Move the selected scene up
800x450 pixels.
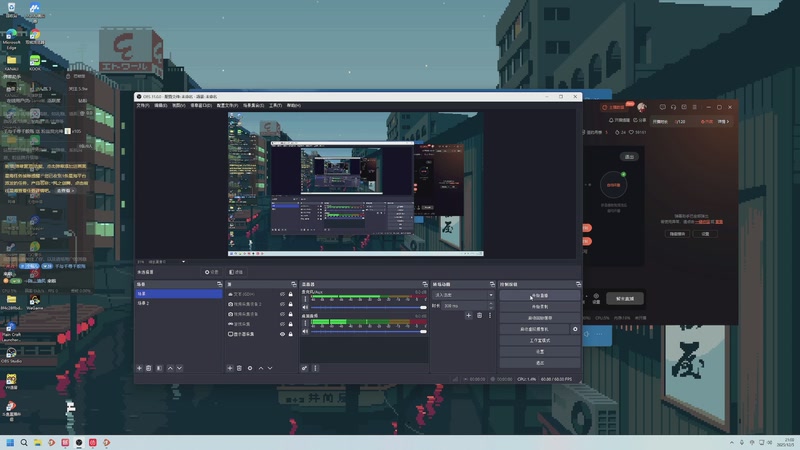[x=170, y=368]
